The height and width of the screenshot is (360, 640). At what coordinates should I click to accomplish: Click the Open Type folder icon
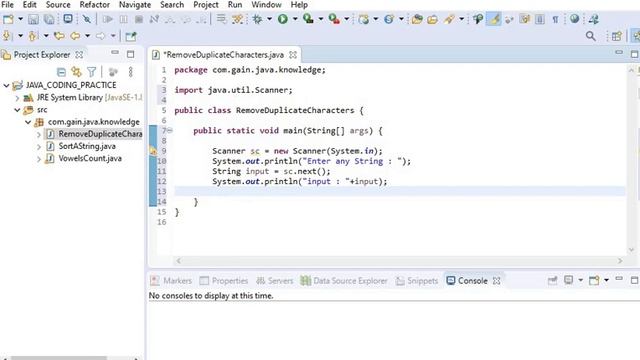point(417,19)
